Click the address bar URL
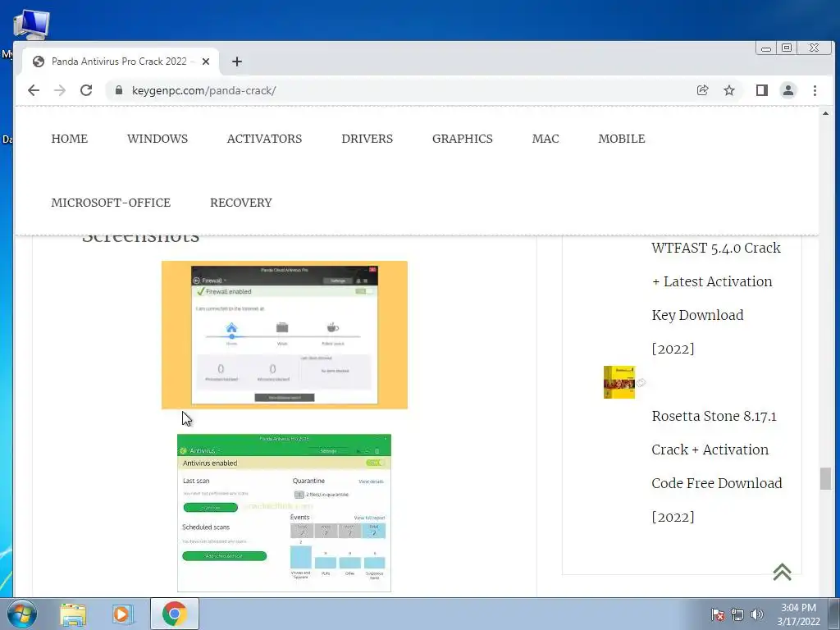 [x=203, y=90]
